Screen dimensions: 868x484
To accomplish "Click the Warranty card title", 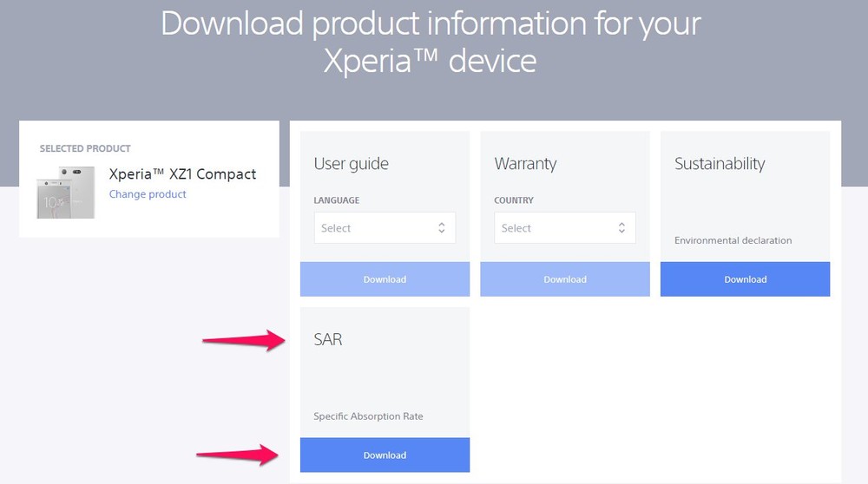I will pos(525,164).
